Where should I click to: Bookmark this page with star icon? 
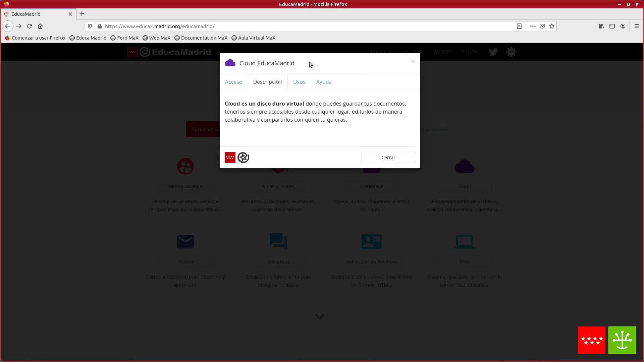point(552,26)
